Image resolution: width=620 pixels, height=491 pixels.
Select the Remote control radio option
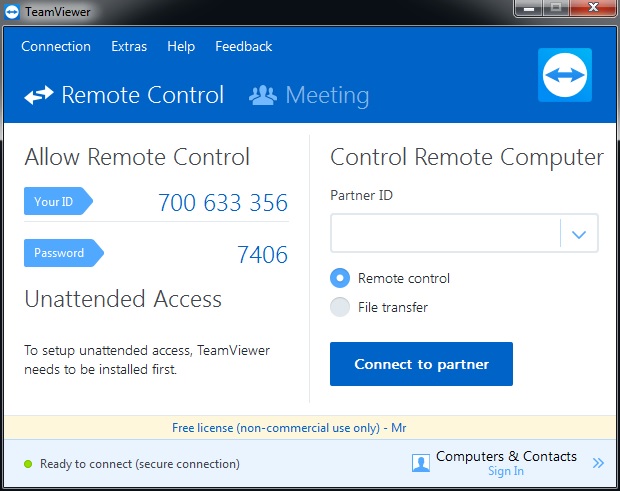pyautogui.click(x=340, y=278)
